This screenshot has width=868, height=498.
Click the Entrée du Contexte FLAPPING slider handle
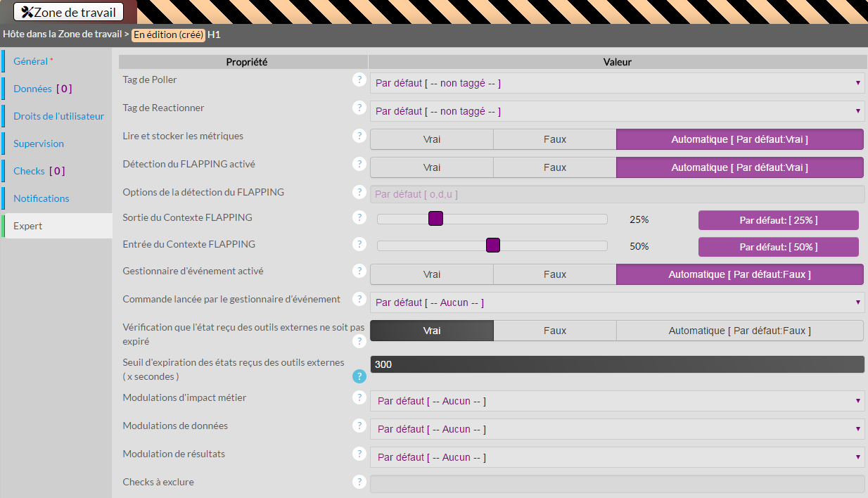[x=493, y=245]
